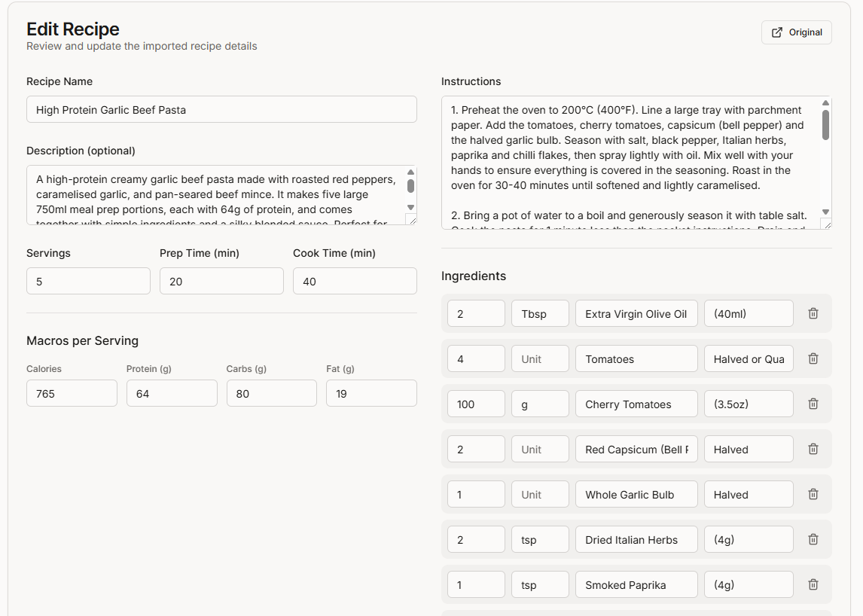Click the Calories macro field
This screenshot has height=616, width=863.
coord(72,393)
